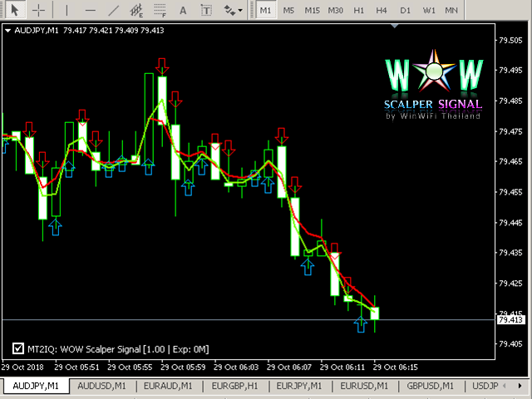Switch to M15 timeframe
Viewport: 532px width, 399px height.
coord(312,10)
